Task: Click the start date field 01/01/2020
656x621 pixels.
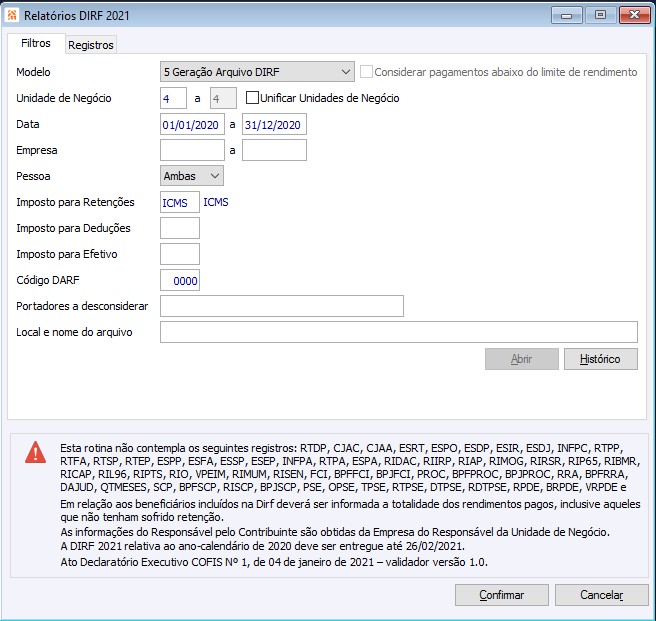Action: (192, 124)
